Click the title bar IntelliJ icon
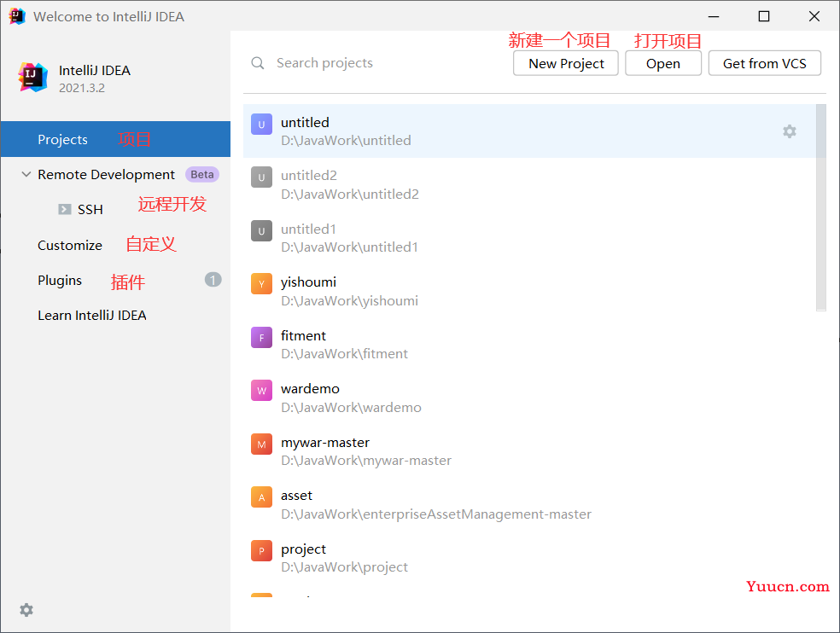The height and width of the screenshot is (633, 840). point(16,16)
